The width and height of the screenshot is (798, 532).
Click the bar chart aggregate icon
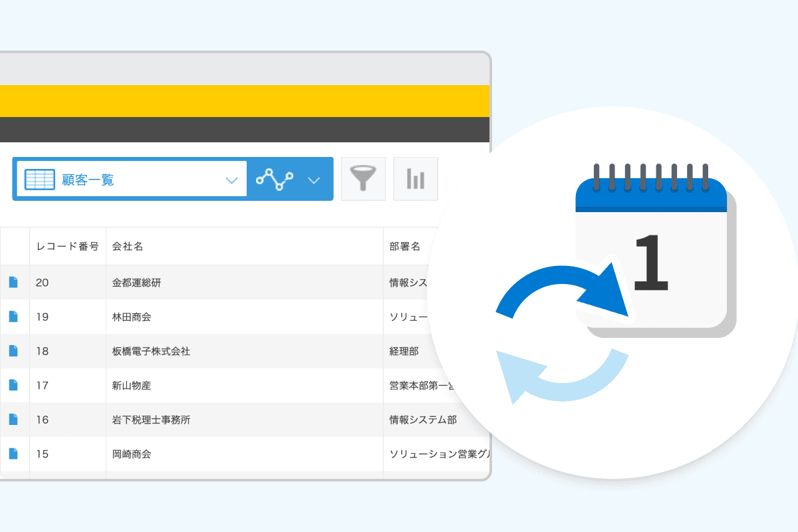point(416,179)
